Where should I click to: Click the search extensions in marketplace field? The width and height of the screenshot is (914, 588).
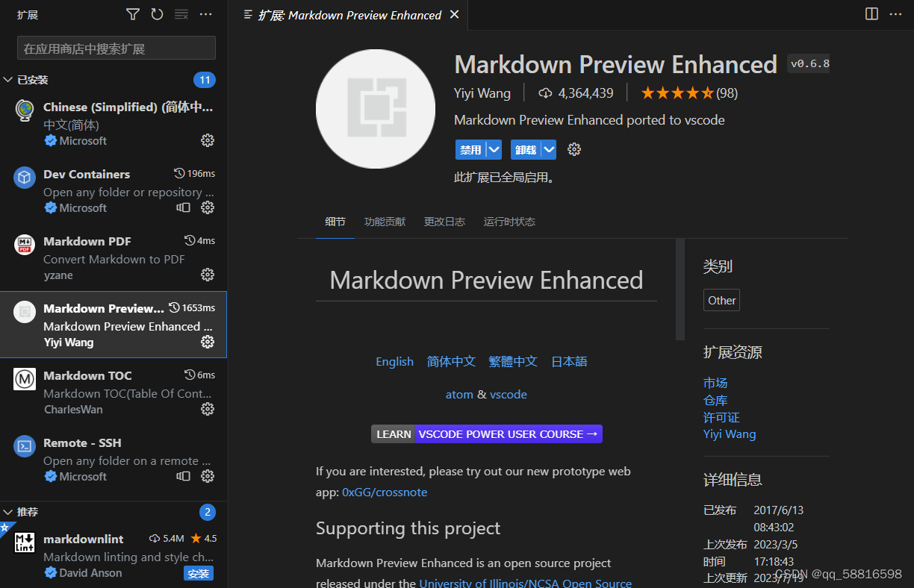(116, 49)
